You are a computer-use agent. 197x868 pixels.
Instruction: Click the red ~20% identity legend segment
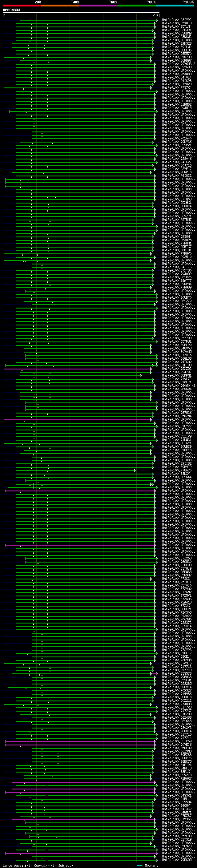tap(22, 6)
